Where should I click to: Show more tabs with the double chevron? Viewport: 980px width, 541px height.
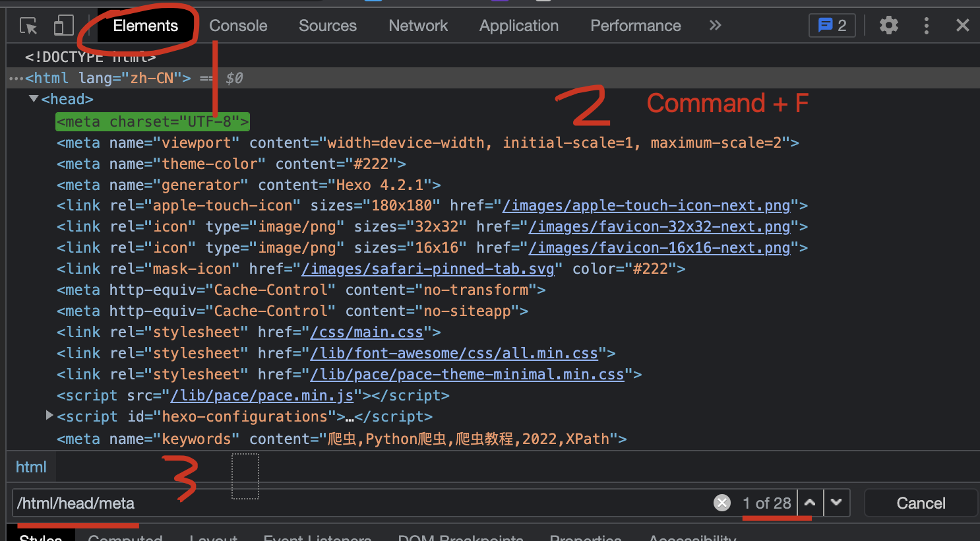point(716,26)
